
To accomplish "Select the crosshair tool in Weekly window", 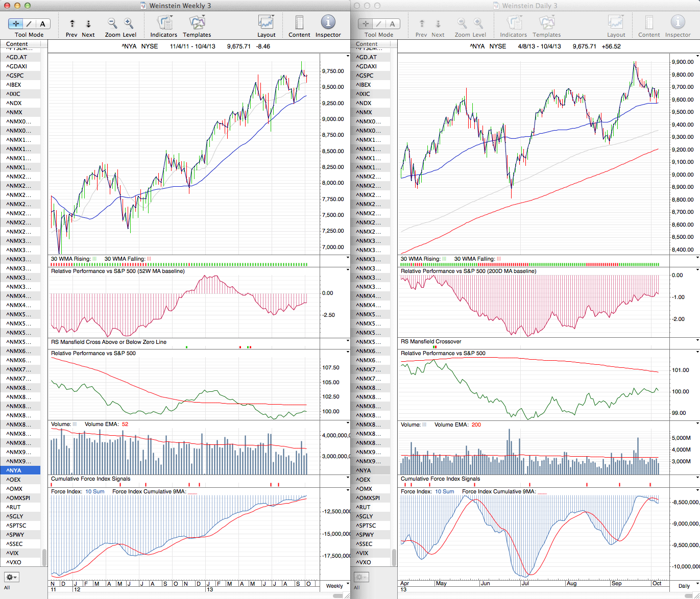I will pyautogui.click(x=16, y=23).
